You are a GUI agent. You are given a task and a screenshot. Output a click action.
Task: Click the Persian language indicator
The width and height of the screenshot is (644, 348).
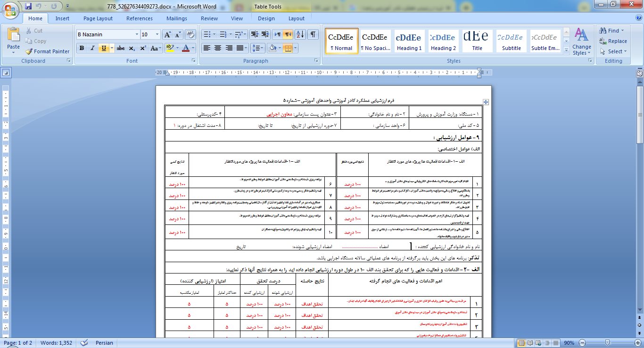(x=105, y=343)
